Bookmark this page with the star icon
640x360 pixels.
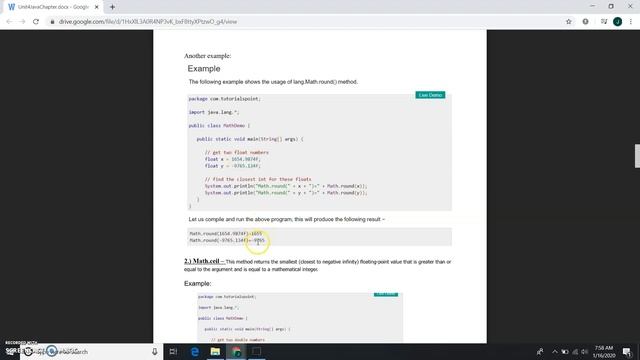[569, 22]
